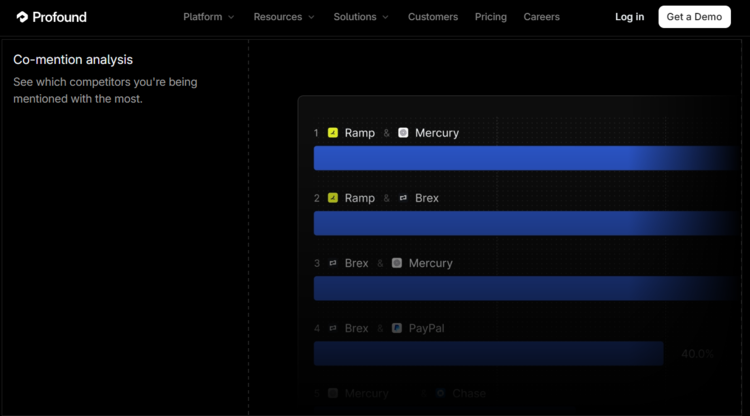Viewport: 750px width, 416px height.
Task: Click the PayPal label in row 4
Action: [426, 328]
